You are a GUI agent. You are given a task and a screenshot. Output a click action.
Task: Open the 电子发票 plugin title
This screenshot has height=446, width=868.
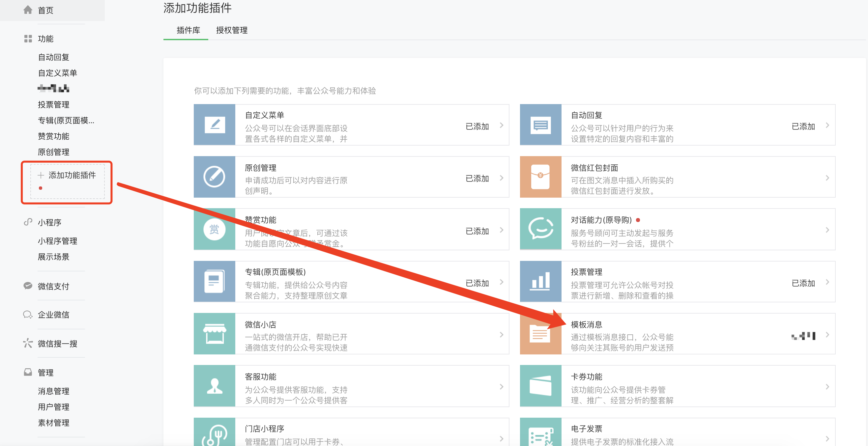coord(587,429)
